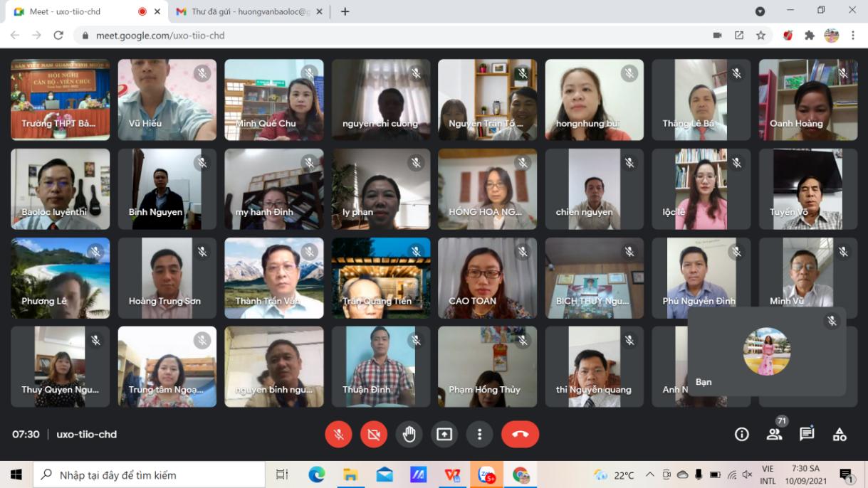Click the present screen button

click(444, 434)
